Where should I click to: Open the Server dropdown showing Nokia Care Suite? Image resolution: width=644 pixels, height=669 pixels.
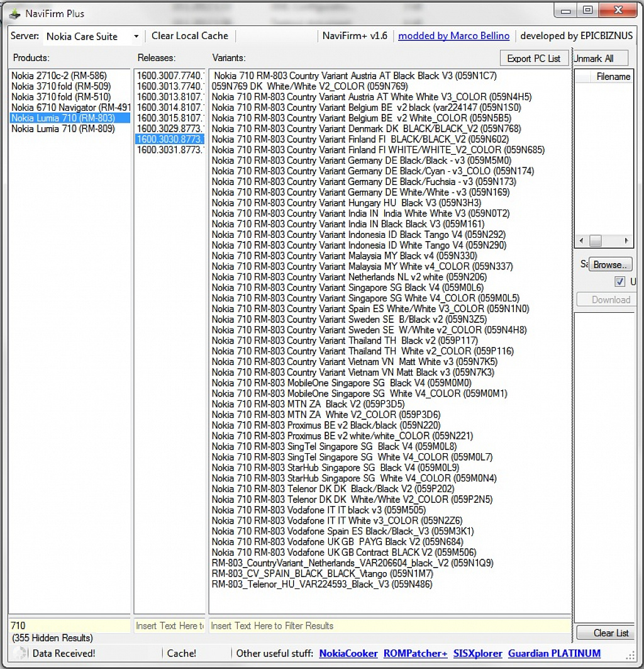(92, 37)
